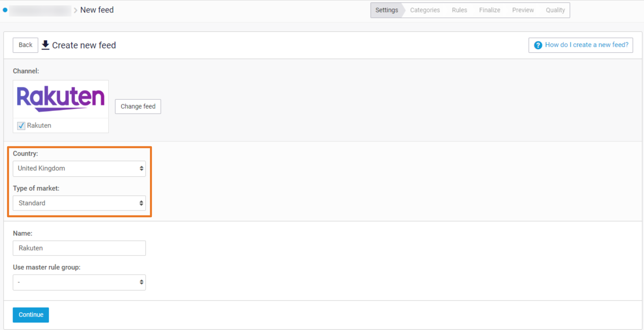Select the Finalize tab

pos(489,10)
